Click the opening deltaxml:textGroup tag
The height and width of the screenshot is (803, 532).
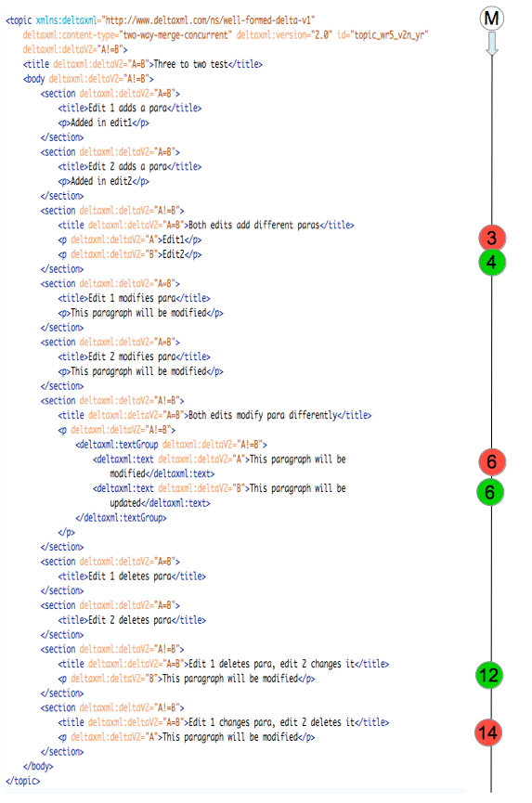click(171, 445)
